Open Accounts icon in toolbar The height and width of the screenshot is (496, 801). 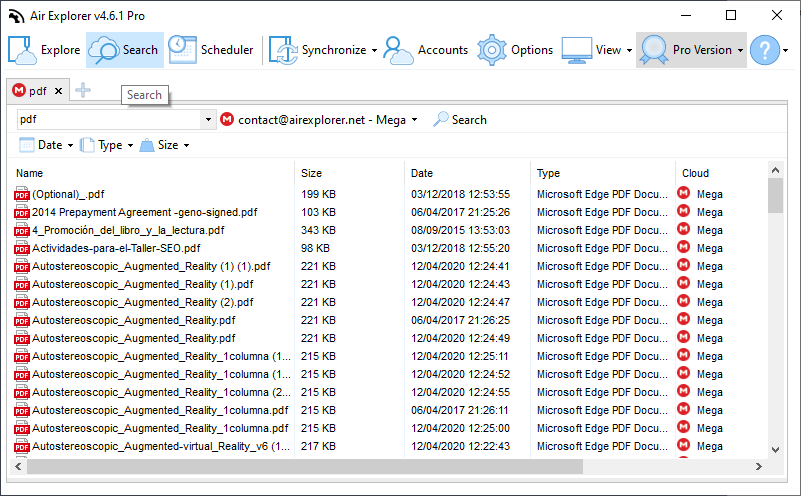(x=398, y=50)
